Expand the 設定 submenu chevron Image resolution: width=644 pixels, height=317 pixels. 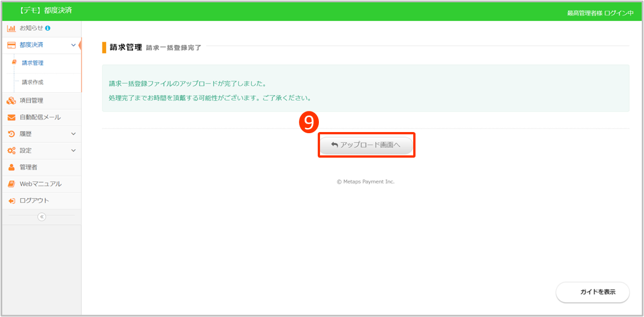[73, 151]
